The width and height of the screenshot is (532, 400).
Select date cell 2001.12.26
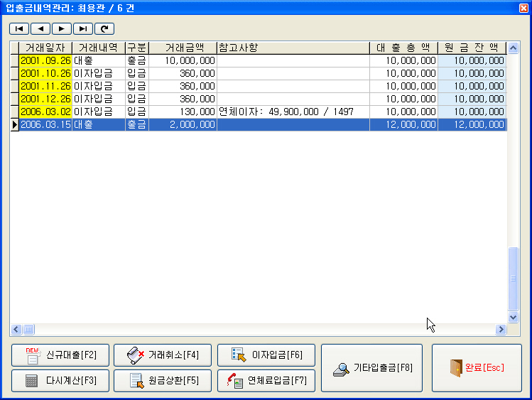45,99
